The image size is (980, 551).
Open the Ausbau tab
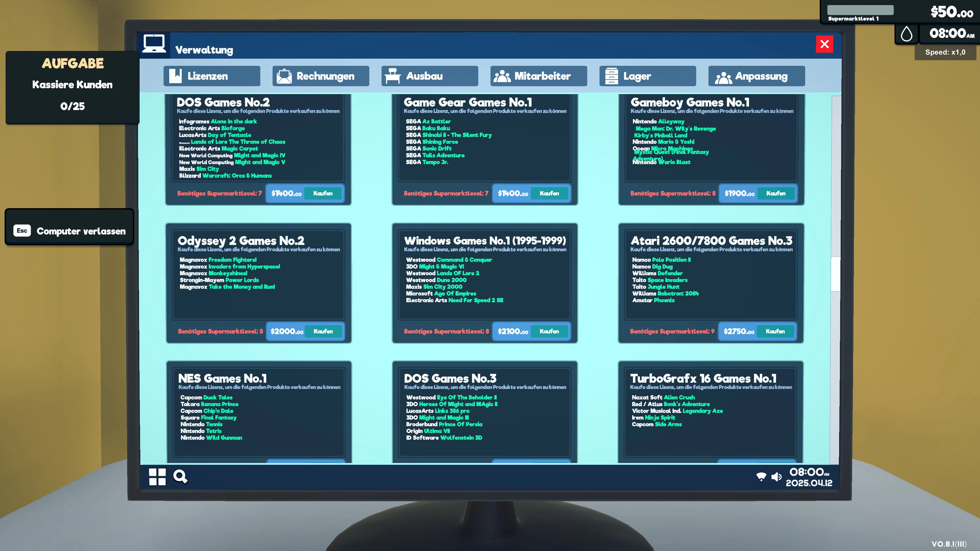click(x=430, y=76)
